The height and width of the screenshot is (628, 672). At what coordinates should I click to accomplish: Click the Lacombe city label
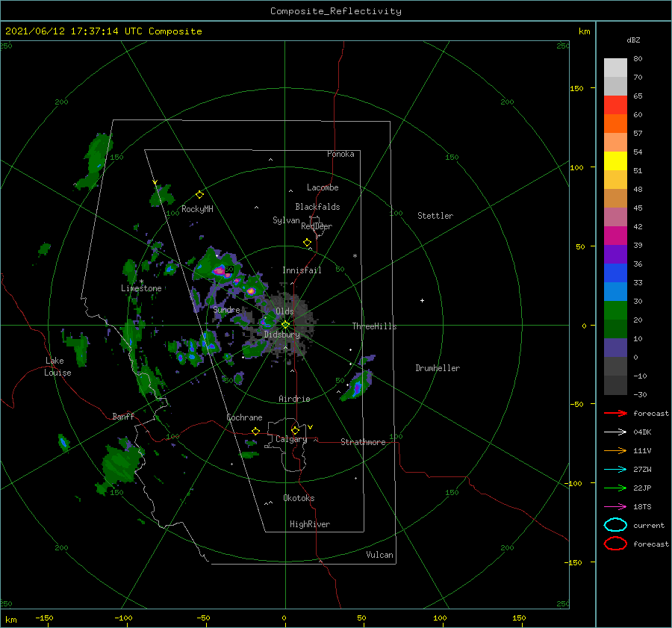[323, 187]
